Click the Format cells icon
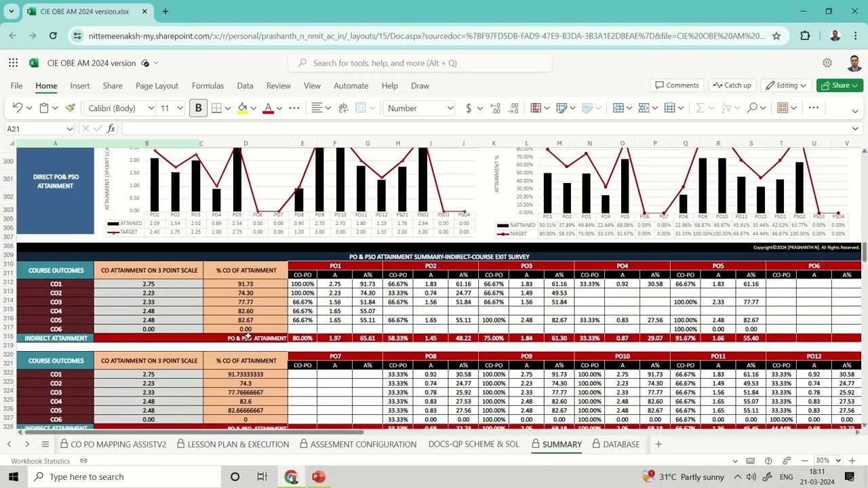Viewport: 868px width, 488px height. (669, 108)
